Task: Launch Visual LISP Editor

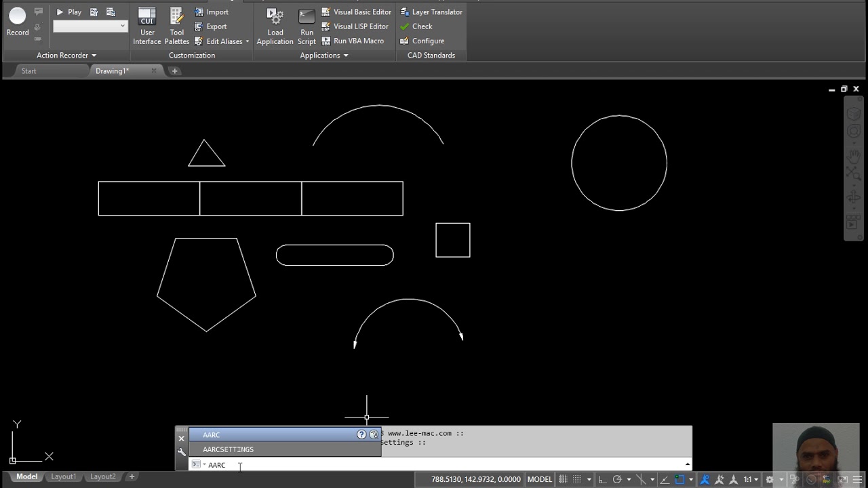Action: 355,26
